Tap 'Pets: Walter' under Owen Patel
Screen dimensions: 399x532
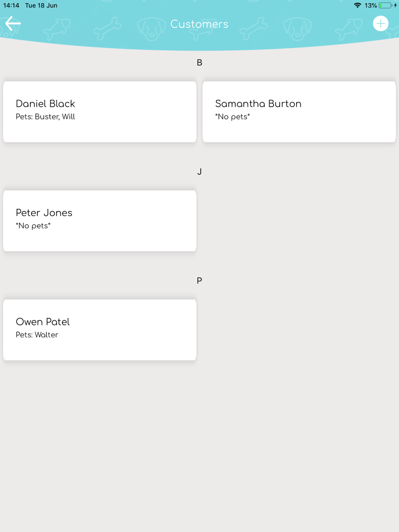point(37,335)
